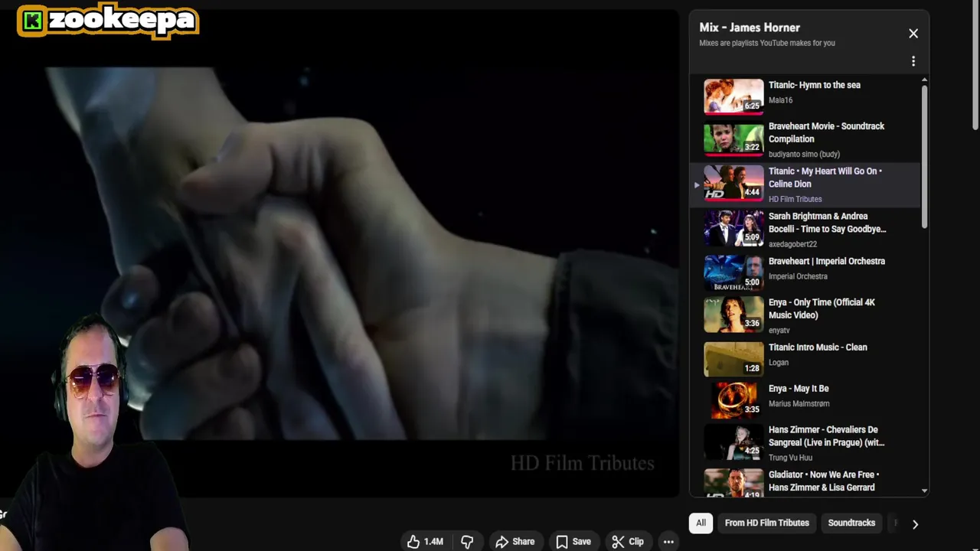Select the Soundtracks filter chip

point(851,523)
